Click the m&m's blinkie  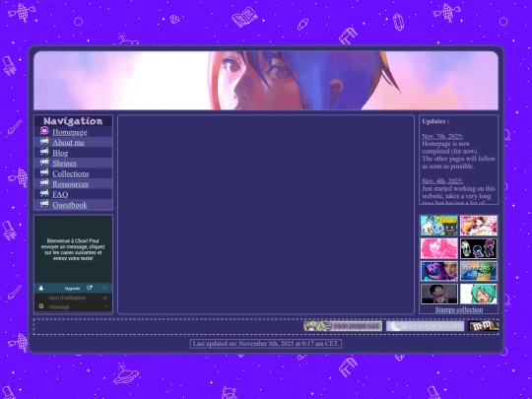click(x=484, y=326)
